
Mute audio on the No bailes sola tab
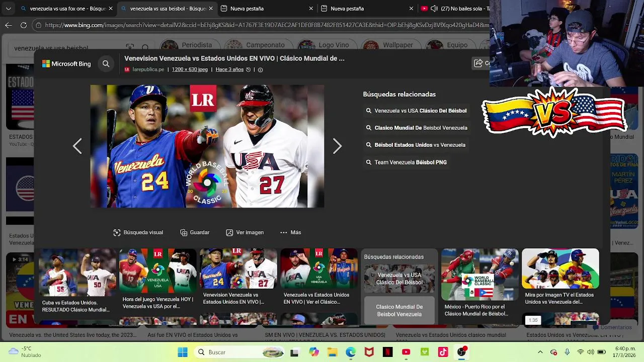tap(434, 9)
